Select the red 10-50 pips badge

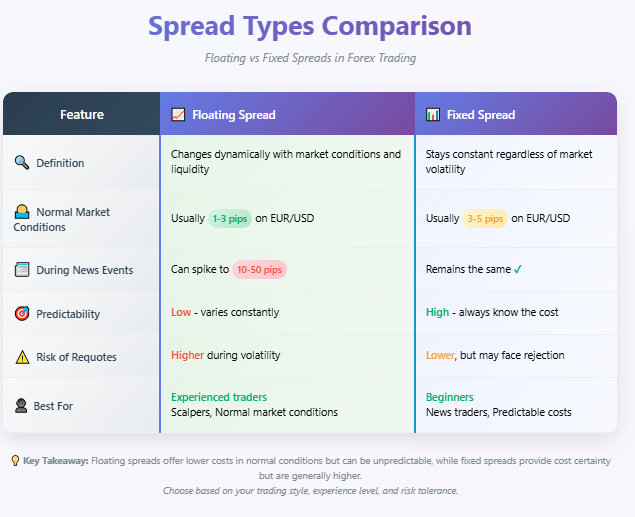pos(259,269)
